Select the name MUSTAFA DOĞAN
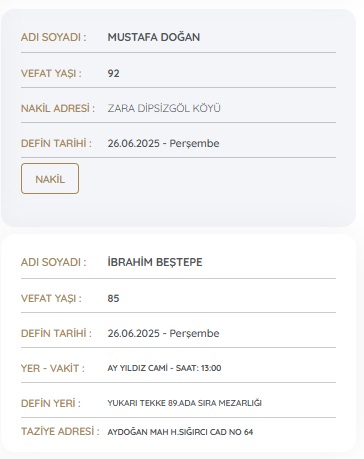This screenshot has height=459, width=364. point(154,37)
